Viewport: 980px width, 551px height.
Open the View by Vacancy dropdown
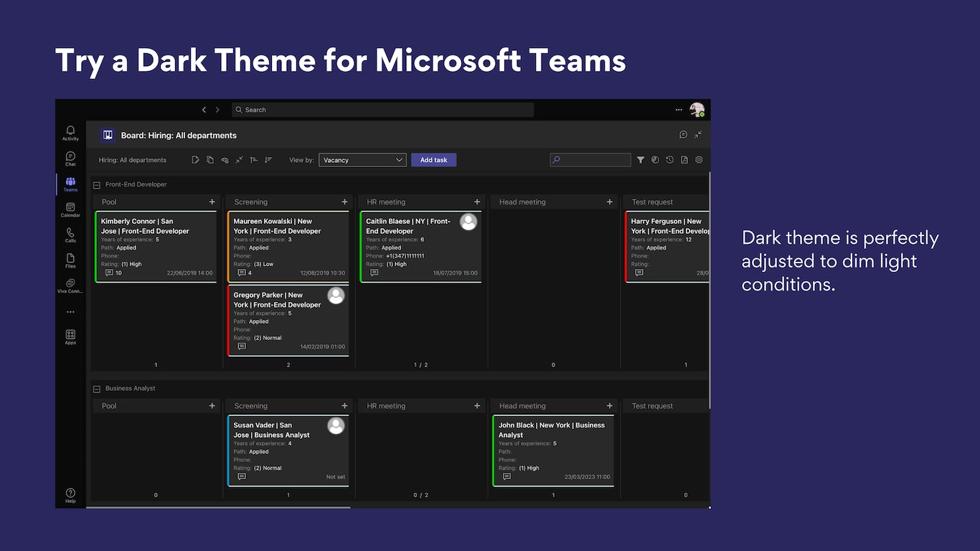pyautogui.click(x=363, y=160)
